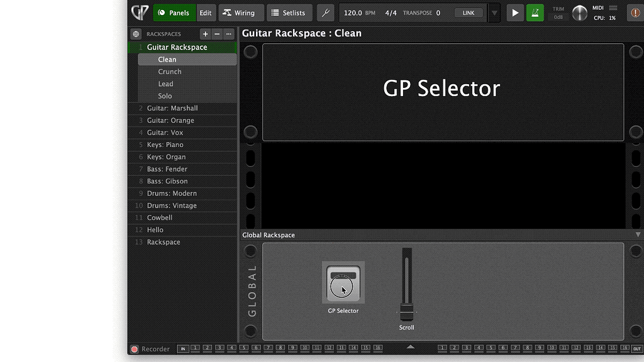
Task: Click the globe icon next to RACKSPACES
Action: (137, 33)
